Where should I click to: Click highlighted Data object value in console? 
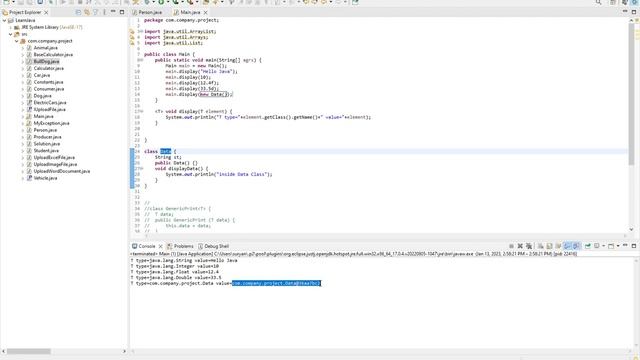276,283
